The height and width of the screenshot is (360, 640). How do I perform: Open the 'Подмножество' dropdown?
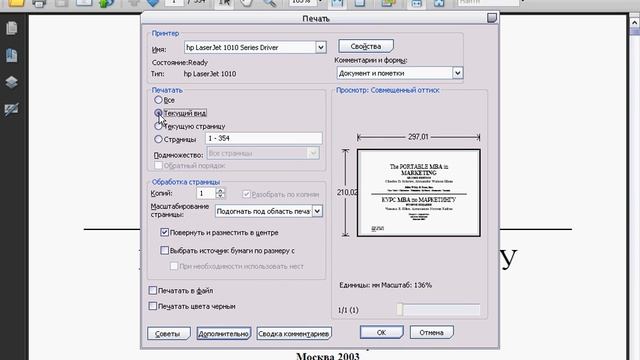tap(313, 153)
